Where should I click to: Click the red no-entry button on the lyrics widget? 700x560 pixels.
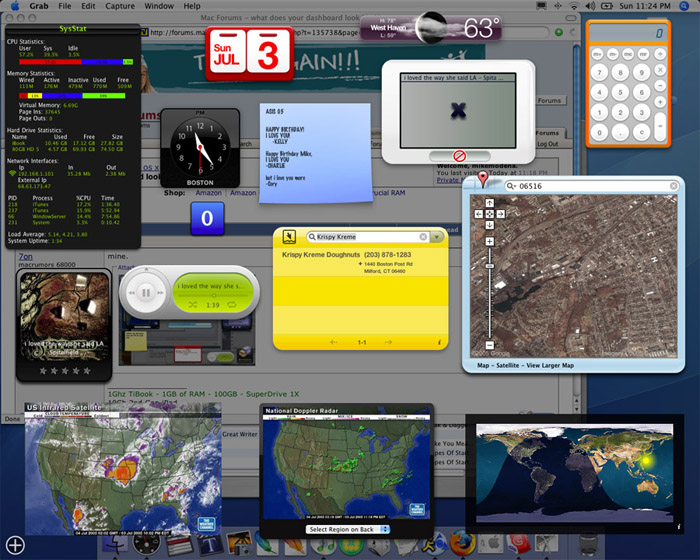tap(459, 156)
